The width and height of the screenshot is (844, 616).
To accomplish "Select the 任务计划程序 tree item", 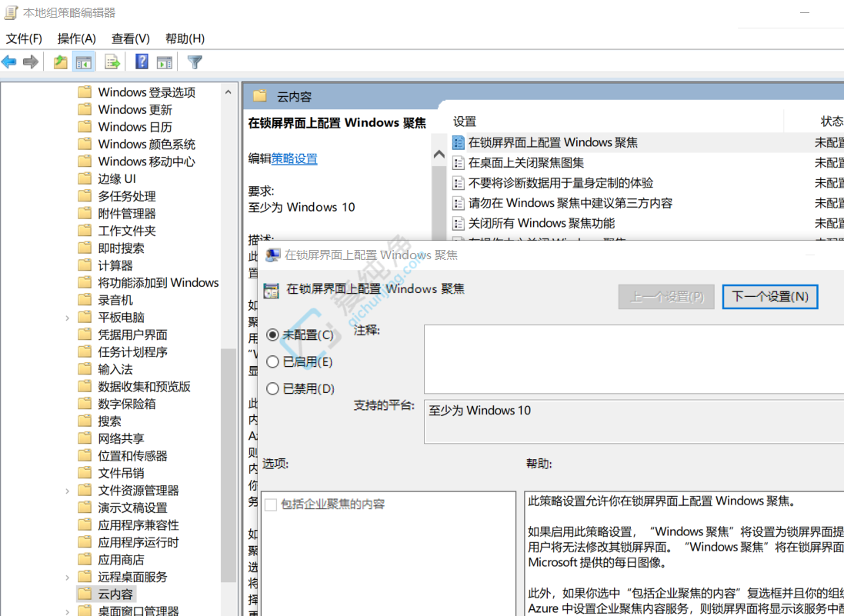I will tap(133, 352).
